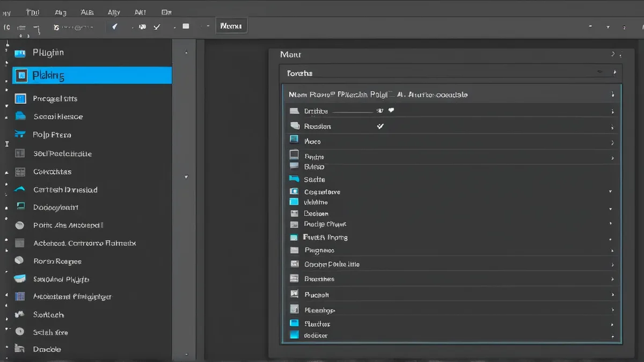Select the 'Aotehoed. Cotrtroro Flaihtetbx' sidebar row
The image size is (644, 362).
coord(92,243)
